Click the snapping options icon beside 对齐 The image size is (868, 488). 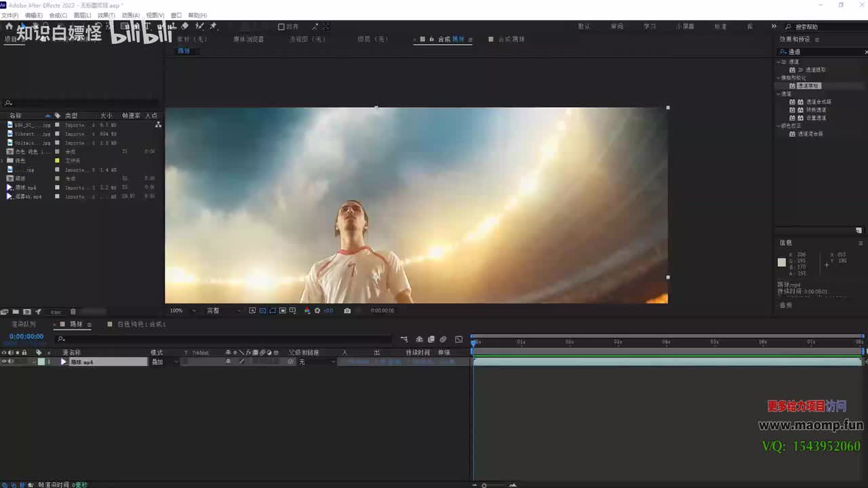[x=315, y=26]
